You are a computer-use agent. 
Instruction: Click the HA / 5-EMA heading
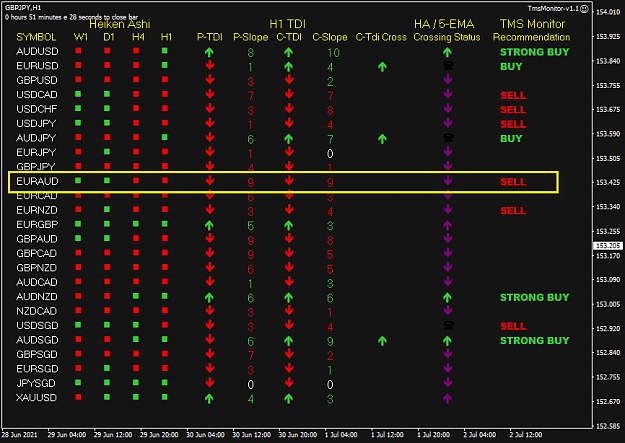click(x=444, y=24)
